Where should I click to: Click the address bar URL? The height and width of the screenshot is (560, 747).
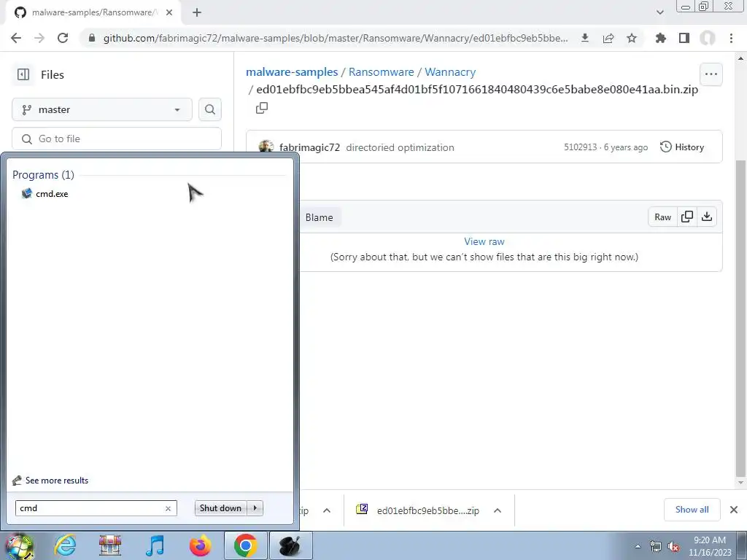coord(336,38)
